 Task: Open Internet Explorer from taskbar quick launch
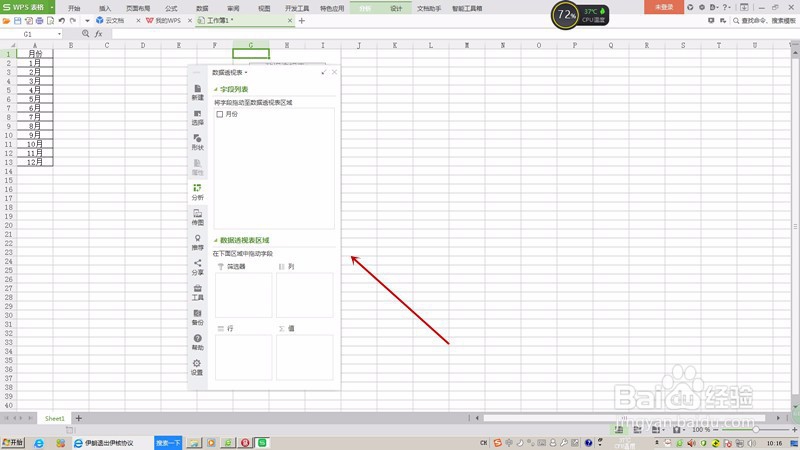pos(39,443)
